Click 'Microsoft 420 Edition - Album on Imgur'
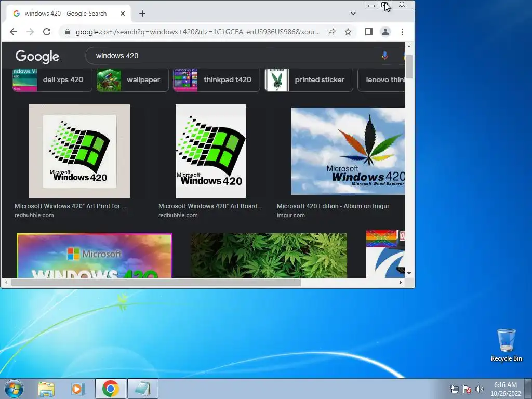Screen dimensions: 532x399 (333, 206)
